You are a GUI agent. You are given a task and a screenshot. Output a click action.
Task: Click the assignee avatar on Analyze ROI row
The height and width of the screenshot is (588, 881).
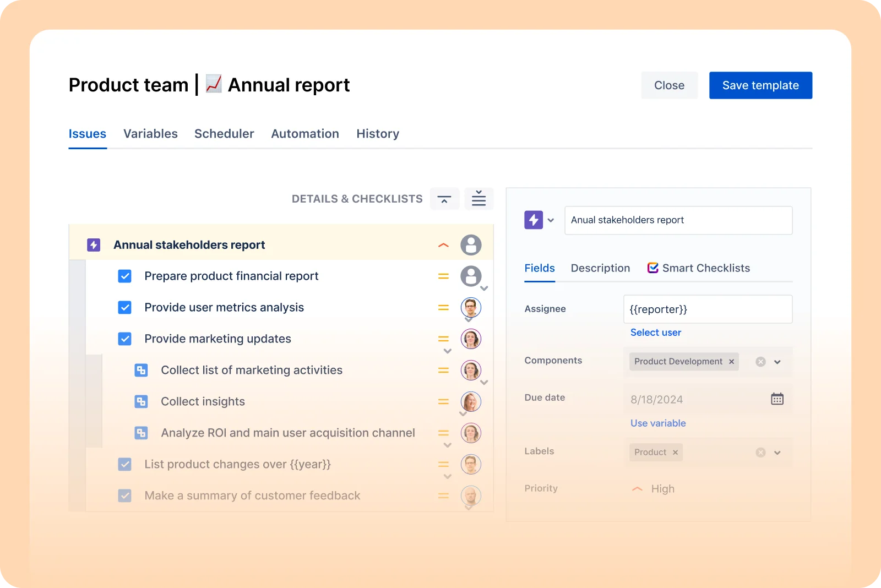[x=471, y=433]
